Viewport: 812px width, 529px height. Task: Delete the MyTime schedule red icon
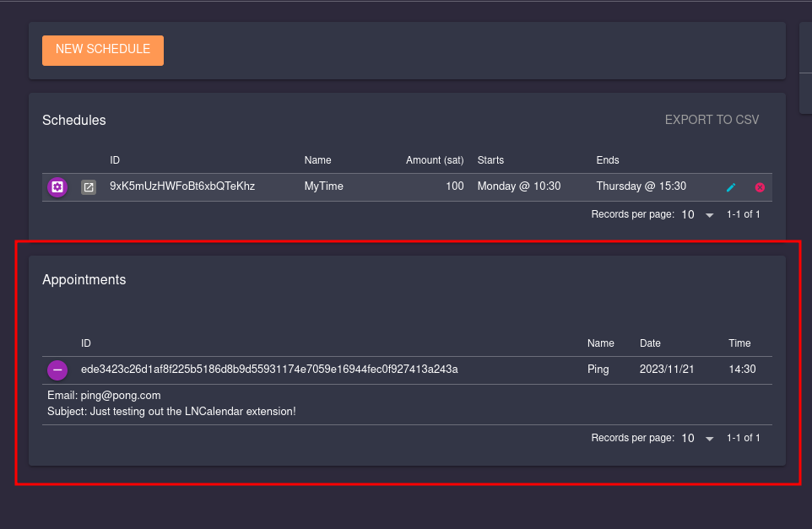point(760,187)
